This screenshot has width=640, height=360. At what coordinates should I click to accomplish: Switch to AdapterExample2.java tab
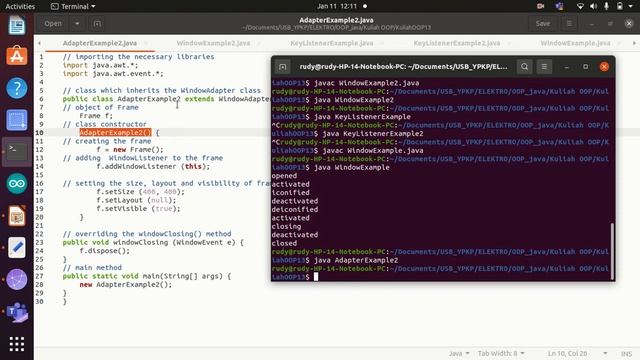[100, 43]
